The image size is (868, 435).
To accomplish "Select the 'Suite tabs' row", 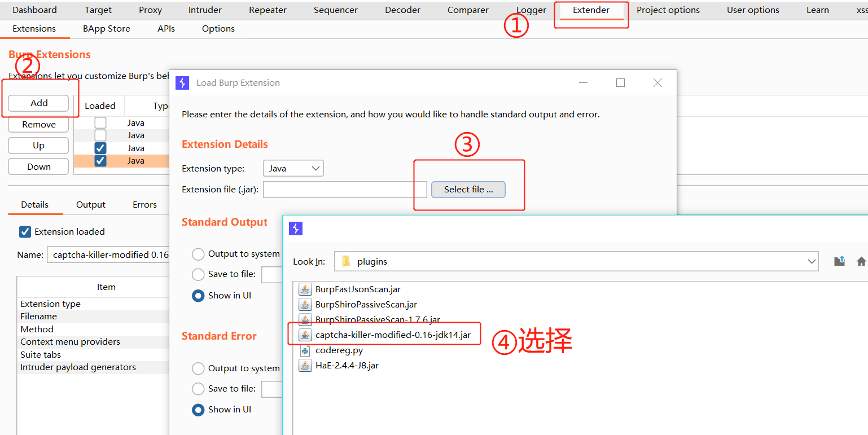I will coord(93,355).
